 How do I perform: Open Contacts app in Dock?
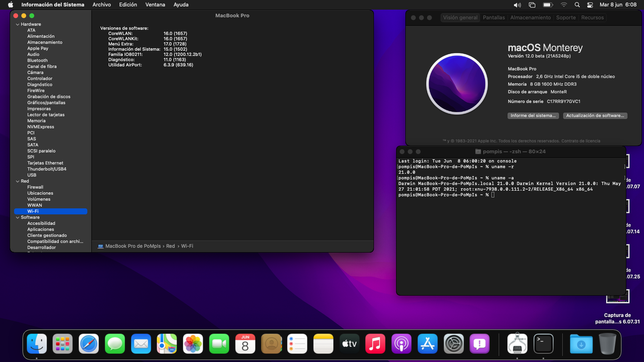click(272, 344)
